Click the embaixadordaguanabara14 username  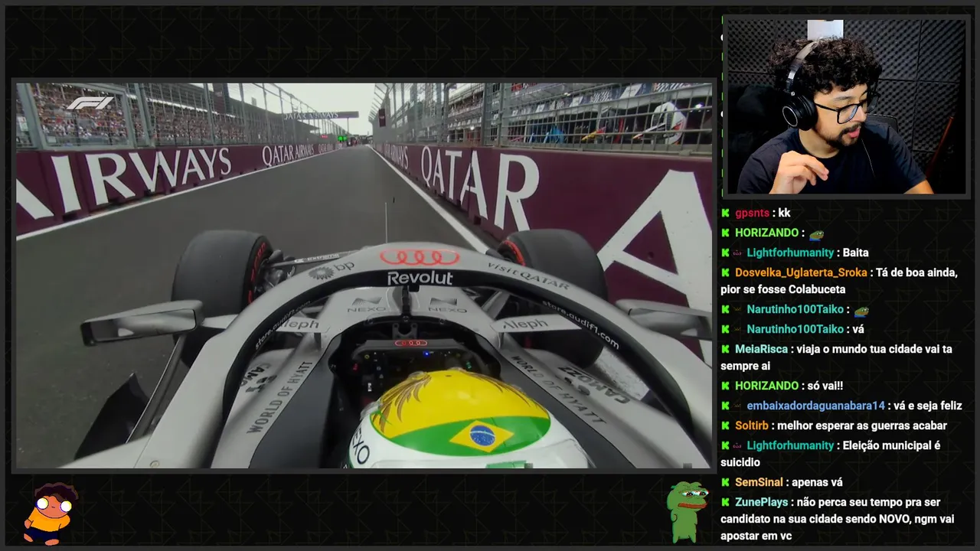point(815,406)
